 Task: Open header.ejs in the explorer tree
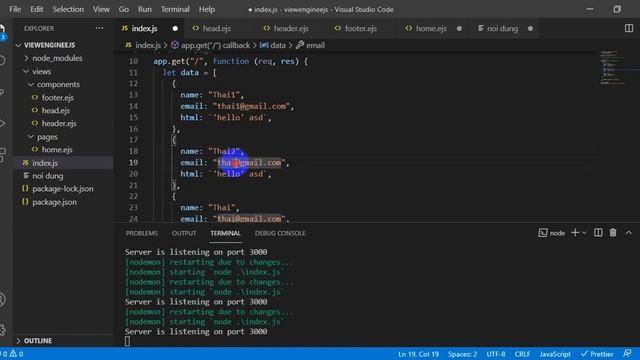click(x=59, y=123)
